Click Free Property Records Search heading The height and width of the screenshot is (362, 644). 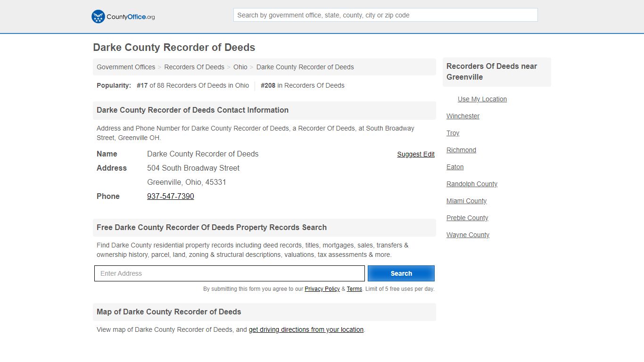(212, 227)
